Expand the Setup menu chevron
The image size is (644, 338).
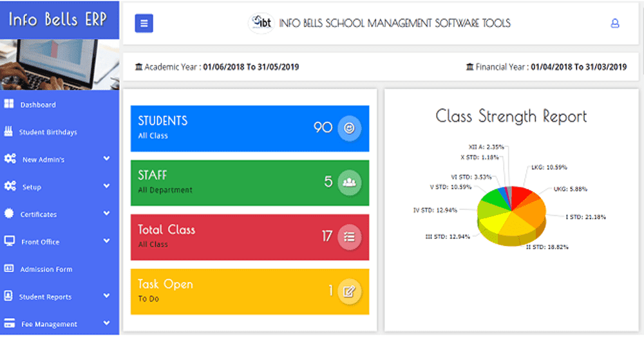coord(106,186)
